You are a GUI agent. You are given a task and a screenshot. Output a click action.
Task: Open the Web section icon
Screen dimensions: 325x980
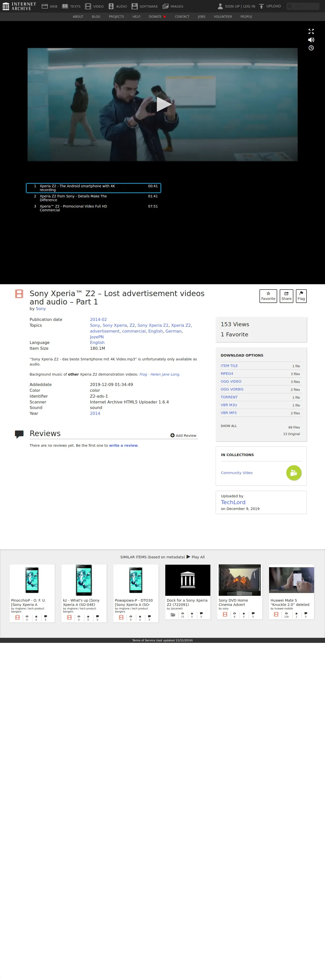45,7
